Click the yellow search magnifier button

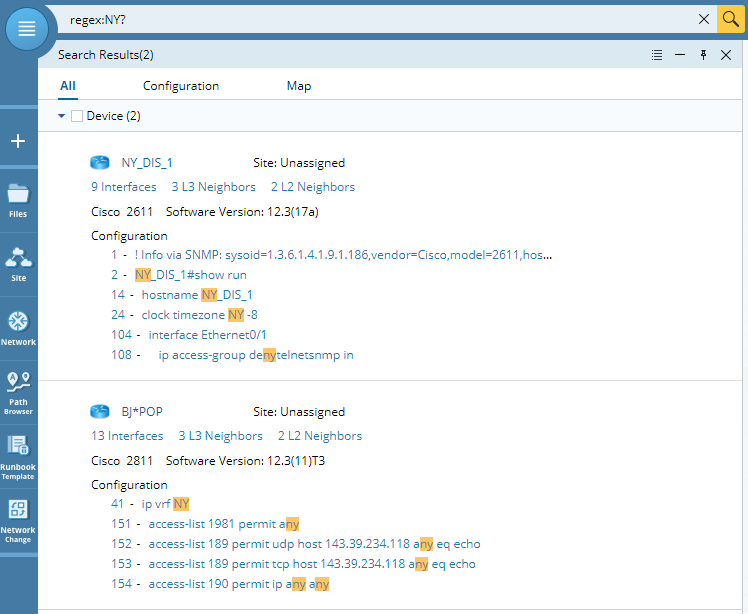pyautogui.click(x=730, y=19)
